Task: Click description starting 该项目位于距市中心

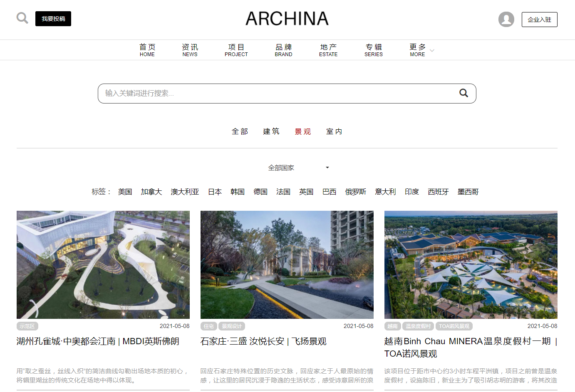Action: [x=471, y=375]
